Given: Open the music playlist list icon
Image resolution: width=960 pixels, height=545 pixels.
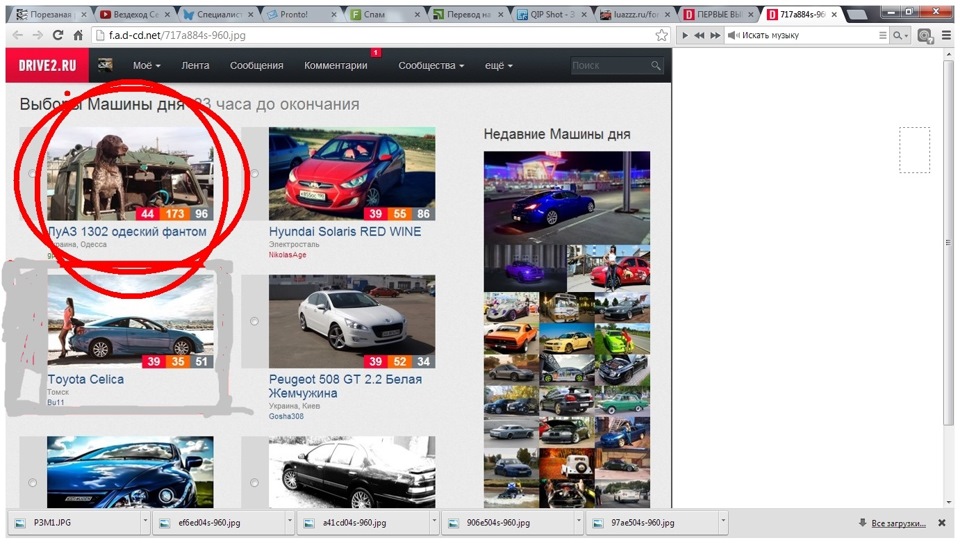Looking at the screenshot, I should click(x=882, y=36).
